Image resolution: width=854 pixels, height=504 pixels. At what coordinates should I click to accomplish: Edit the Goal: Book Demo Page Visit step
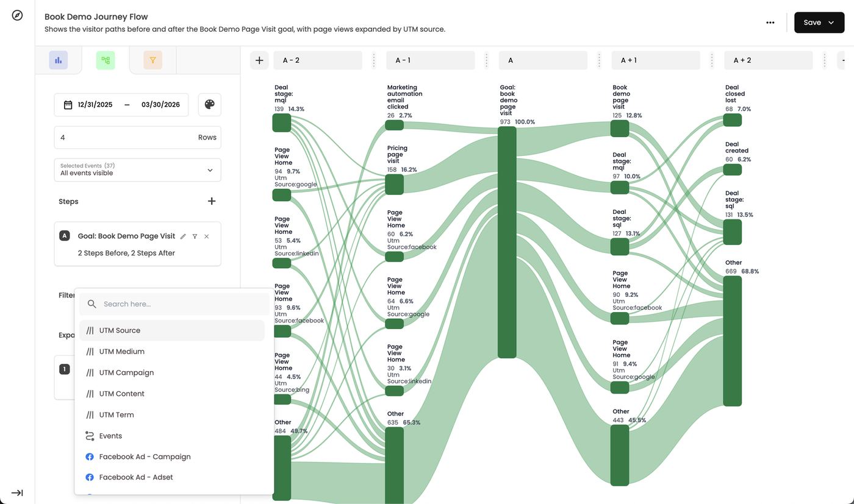[183, 236]
